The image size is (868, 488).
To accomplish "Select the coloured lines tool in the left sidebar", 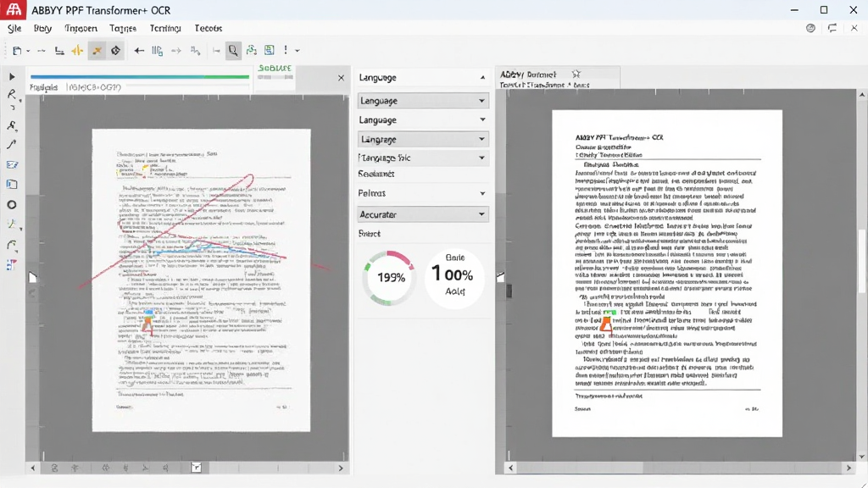I will pos(12,225).
